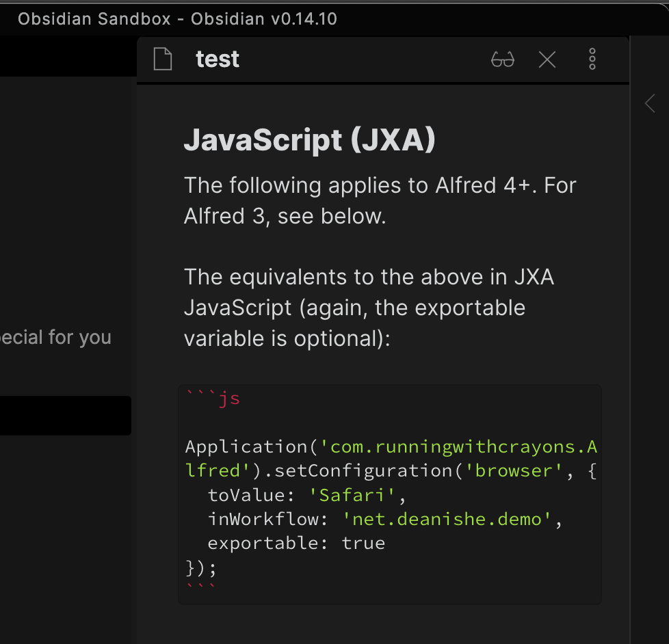This screenshot has width=669, height=644.
Task: Click the "true" value after exportable
Action: tap(363, 543)
